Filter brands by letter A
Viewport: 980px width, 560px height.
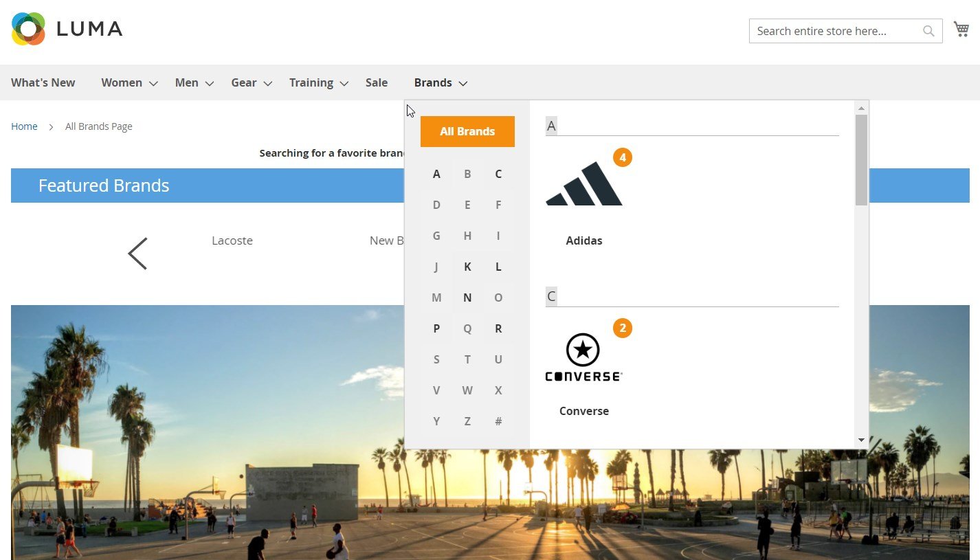(436, 174)
